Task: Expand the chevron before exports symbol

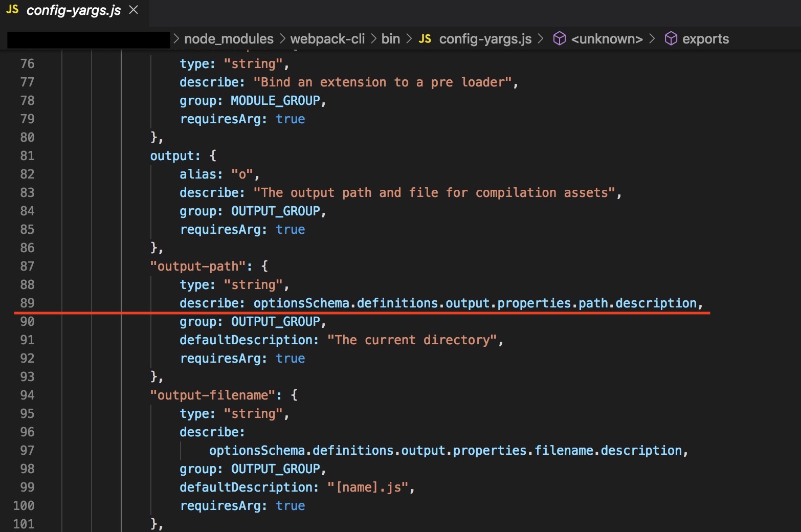Action: click(x=653, y=38)
